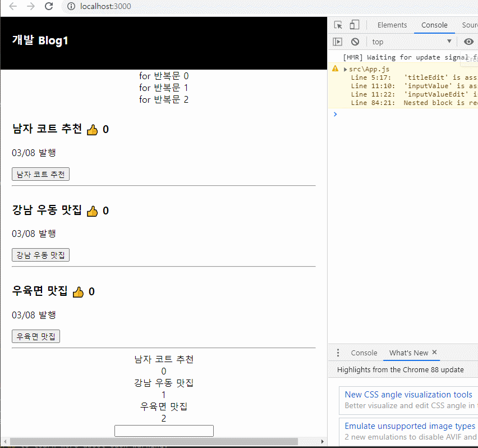
Task: Select the yellow warning icon
Action: tap(335, 68)
